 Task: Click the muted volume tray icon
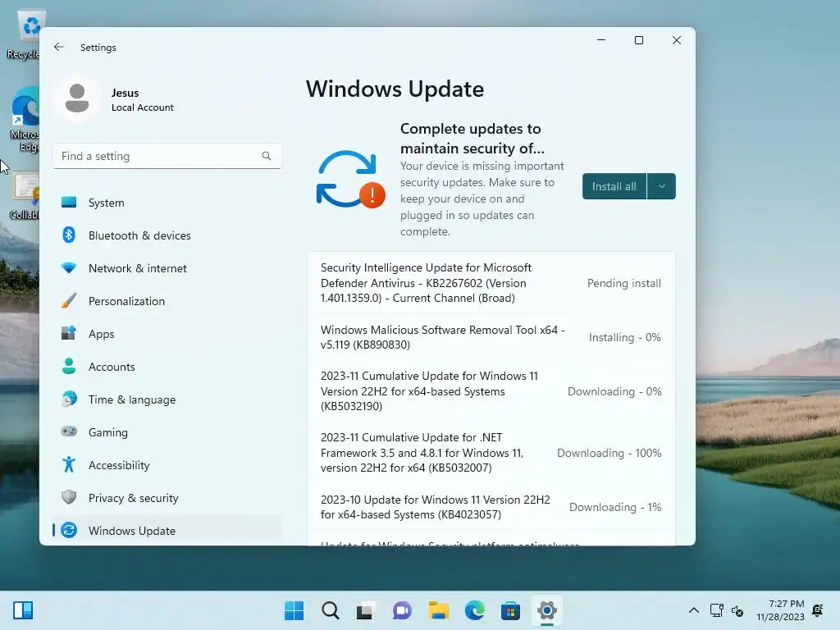coord(737,610)
